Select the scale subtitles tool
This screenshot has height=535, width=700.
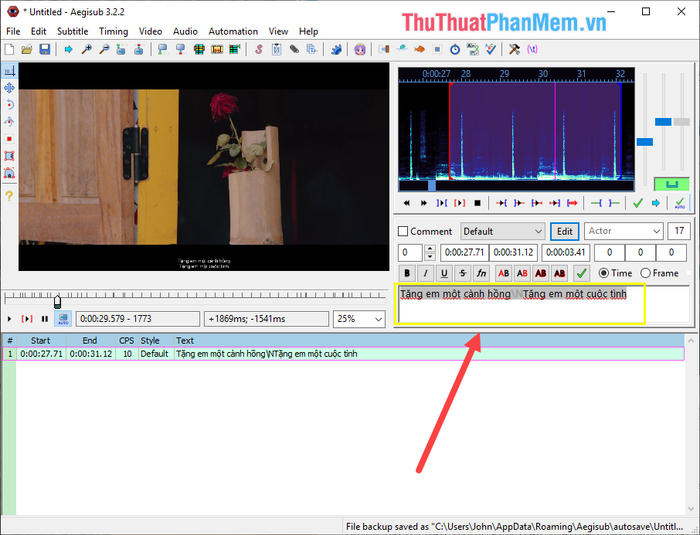pos(9,139)
